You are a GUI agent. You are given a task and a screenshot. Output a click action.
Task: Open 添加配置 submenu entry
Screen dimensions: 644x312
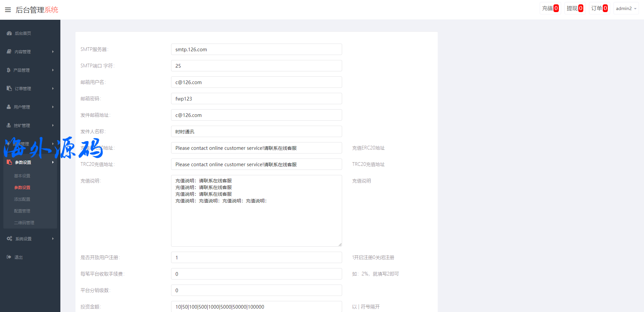pos(22,199)
